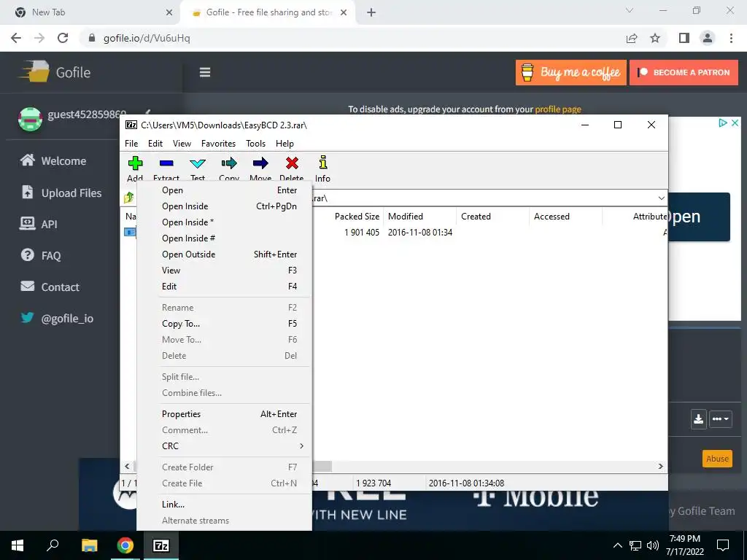This screenshot has height=560, width=747.
Task: Open the Gofile hamburger menu
Action: 205,72
